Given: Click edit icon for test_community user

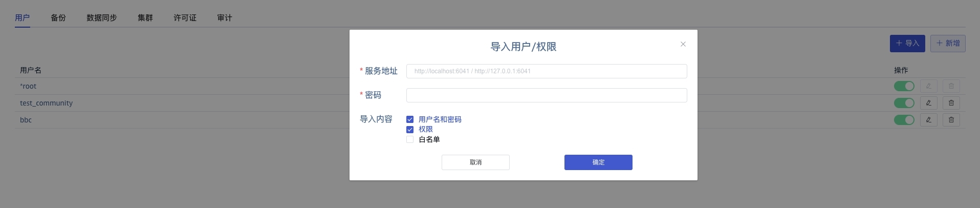Looking at the screenshot, I should [928, 103].
